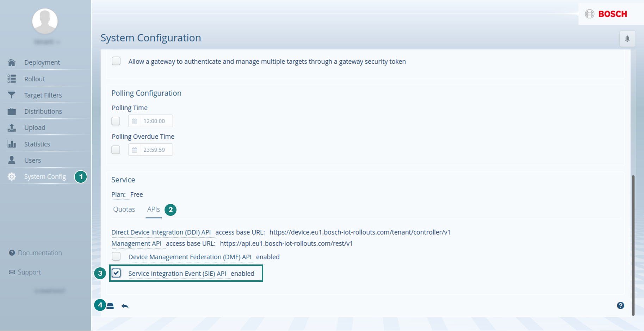Select the APIs tab
This screenshot has height=331, width=644.
click(x=154, y=209)
